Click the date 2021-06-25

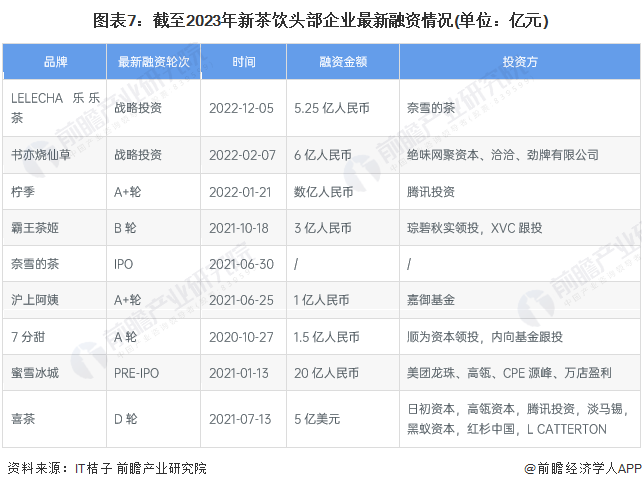(x=241, y=300)
